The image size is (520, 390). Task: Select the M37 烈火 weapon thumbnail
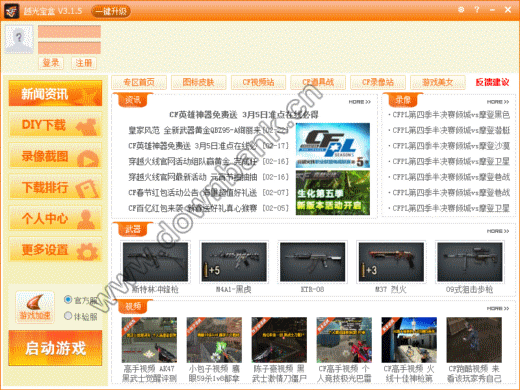click(x=391, y=262)
